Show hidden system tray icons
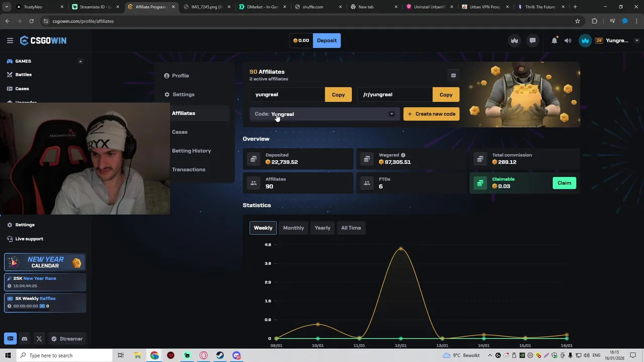The image size is (644, 362). tap(490, 355)
